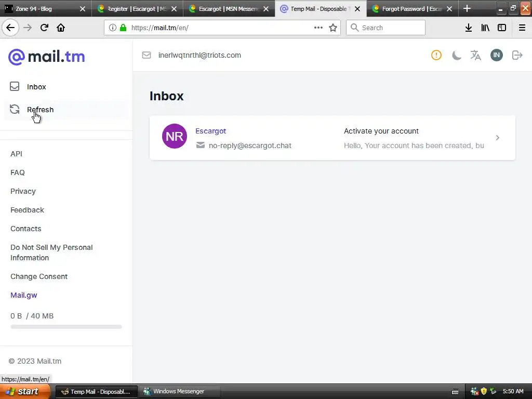532x399 pixels.
Task: Open the IN account avatar
Action: click(496, 55)
